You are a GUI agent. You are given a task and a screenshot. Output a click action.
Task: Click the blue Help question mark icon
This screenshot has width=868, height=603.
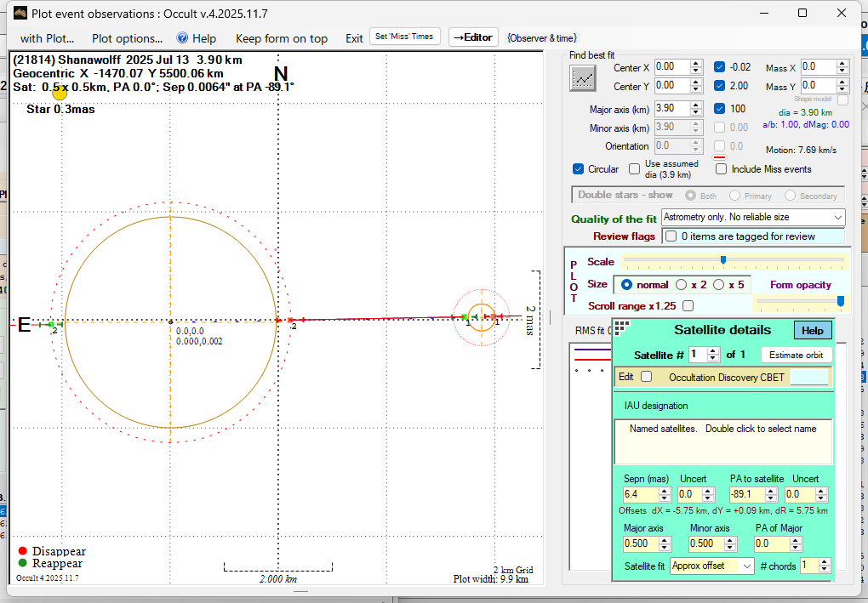pyautogui.click(x=182, y=38)
